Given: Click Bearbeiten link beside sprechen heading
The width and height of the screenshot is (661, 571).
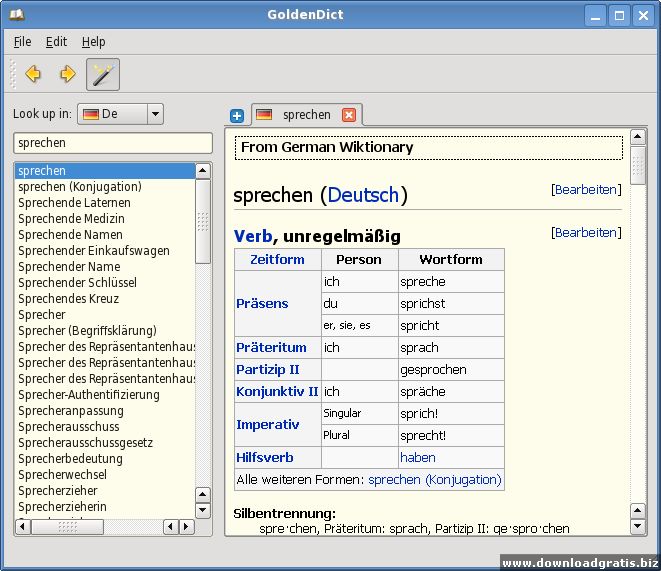Looking at the screenshot, I should (x=586, y=190).
